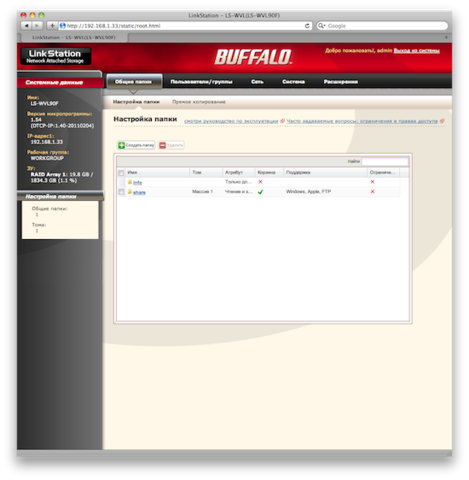469x480 pixels.
Task: Open a new browser tab with plus
Action: 446,37
